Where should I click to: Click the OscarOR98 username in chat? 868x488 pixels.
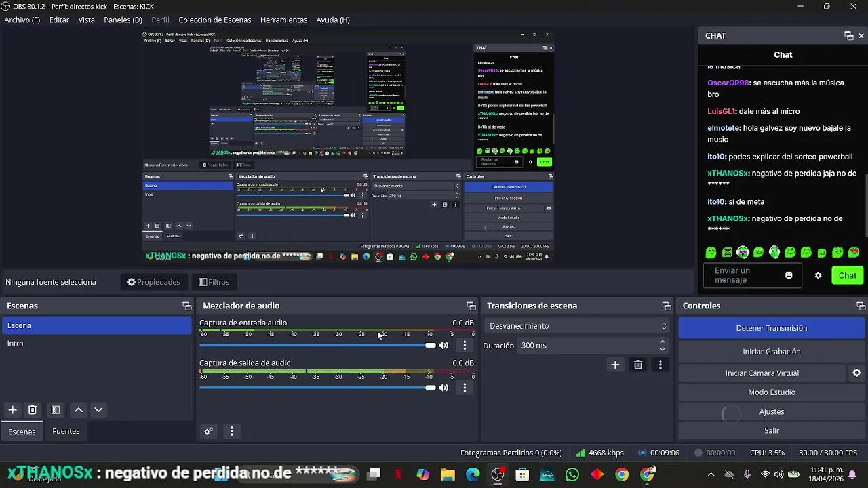click(728, 83)
